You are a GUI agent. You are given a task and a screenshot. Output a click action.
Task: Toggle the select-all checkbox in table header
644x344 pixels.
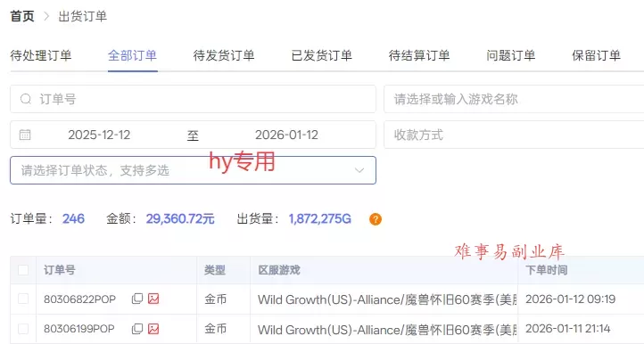23,270
